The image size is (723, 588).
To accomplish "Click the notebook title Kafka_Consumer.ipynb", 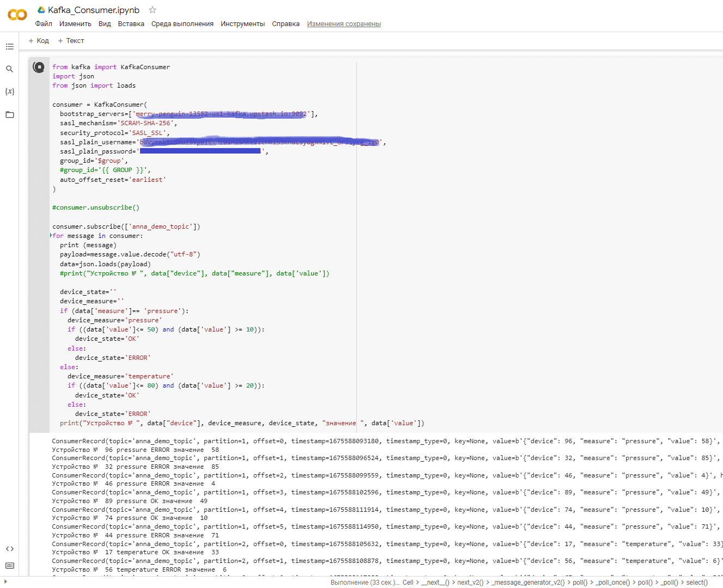I will pyautogui.click(x=94, y=10).
